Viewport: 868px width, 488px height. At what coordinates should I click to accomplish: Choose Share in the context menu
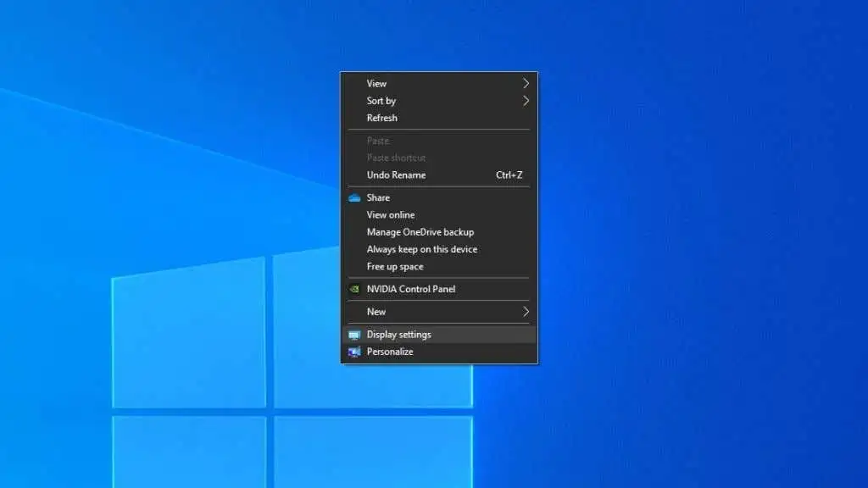click(x=439, y=197)
